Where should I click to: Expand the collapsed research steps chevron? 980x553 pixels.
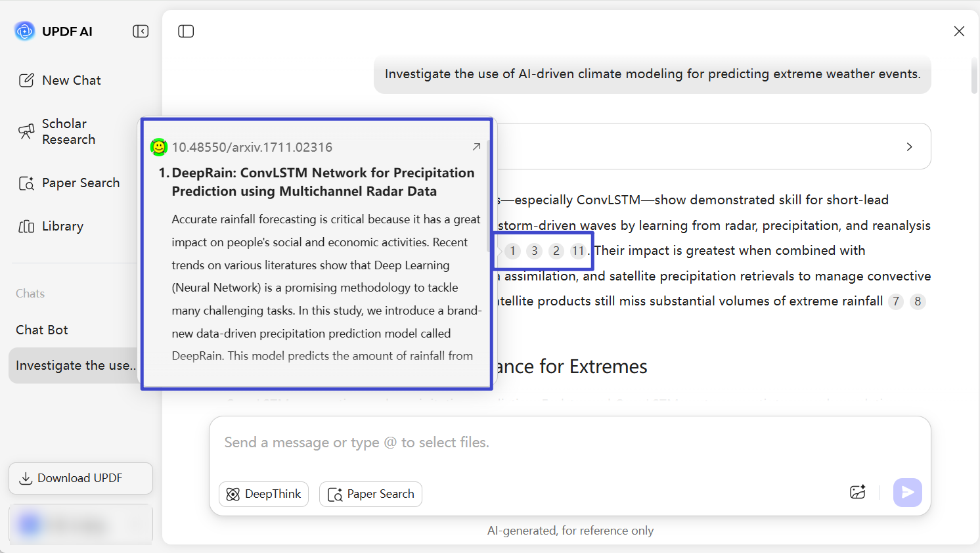[910, 146]
